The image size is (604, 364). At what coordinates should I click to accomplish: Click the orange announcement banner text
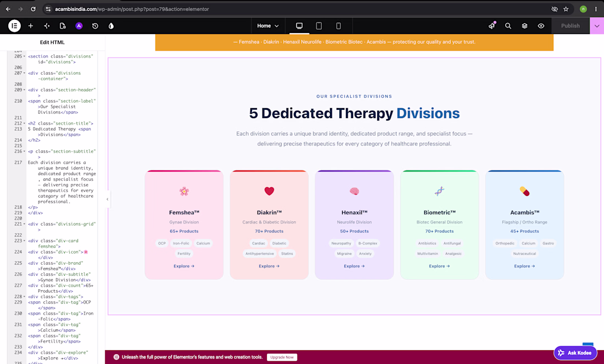(354, 42)
